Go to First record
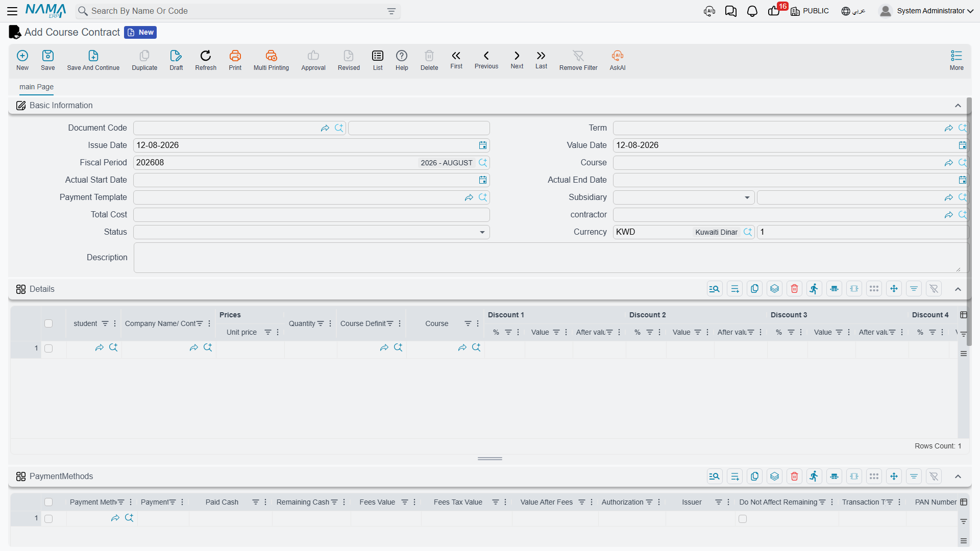Screen dimensions: 980x551 pyautogui.click(x=456, y=60)
